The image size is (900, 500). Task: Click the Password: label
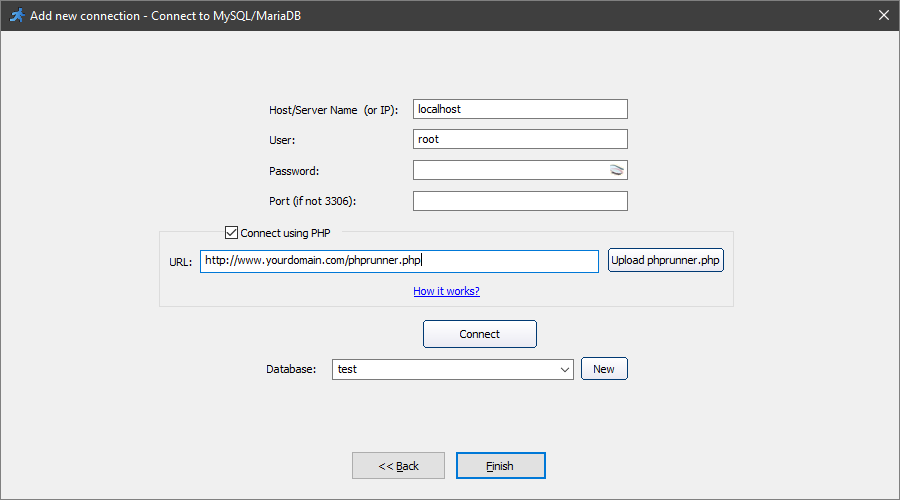coord(294,171)
